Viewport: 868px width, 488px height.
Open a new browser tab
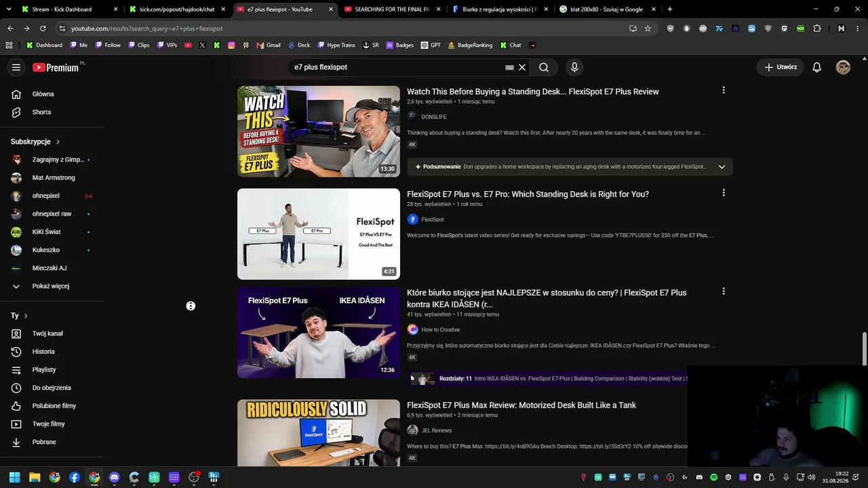click(x=670, y=9)
